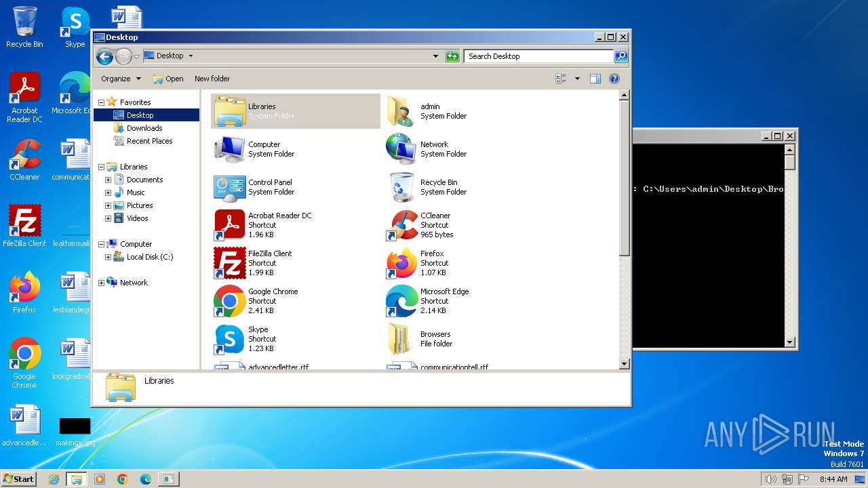Select Recent Places in Favorites

pyautogui.click(x=149, y=141)
